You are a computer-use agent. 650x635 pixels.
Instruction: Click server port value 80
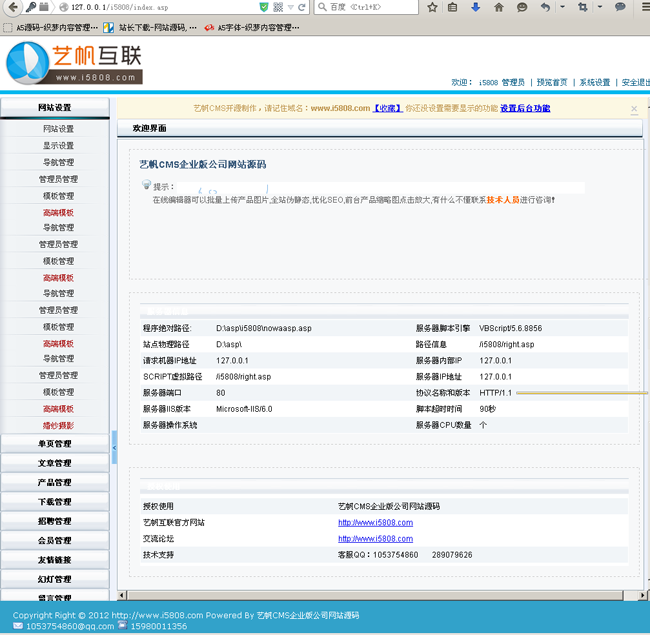[221, 393]
